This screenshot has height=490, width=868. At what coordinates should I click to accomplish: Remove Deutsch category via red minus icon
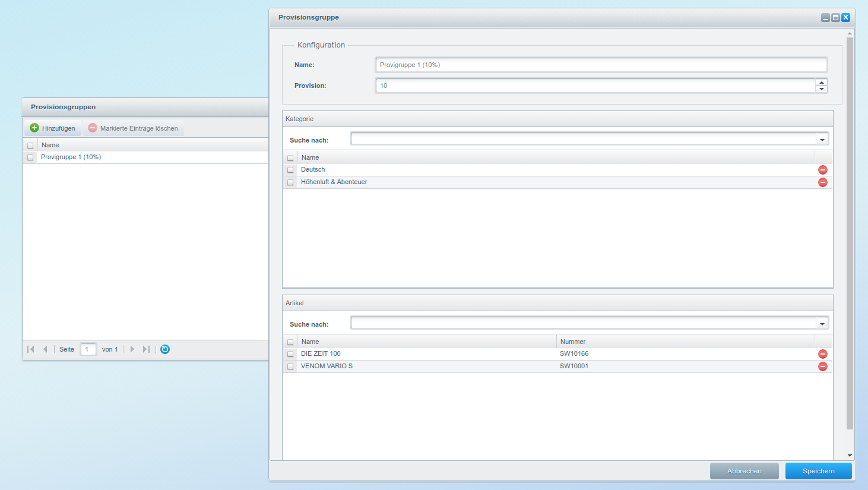click(x=823, y=170)
